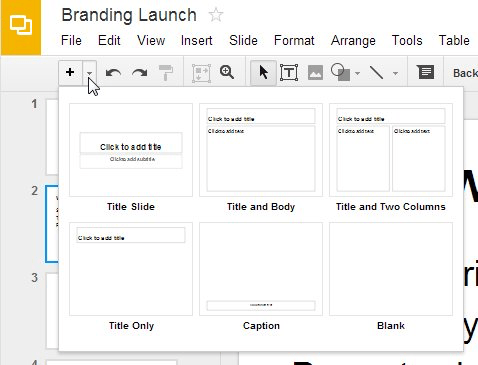
Task: Open the Tools menu
Action: pyautogui.click(x=407, y=41)
